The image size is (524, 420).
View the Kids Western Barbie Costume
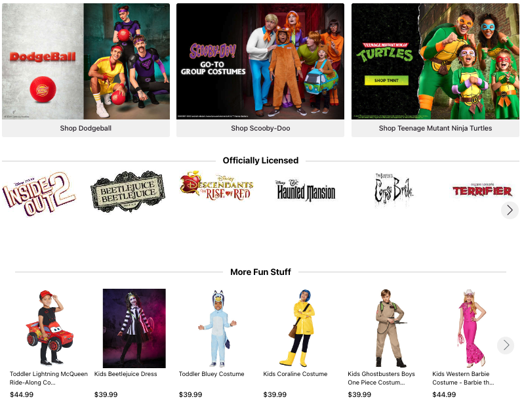[463, 378]
